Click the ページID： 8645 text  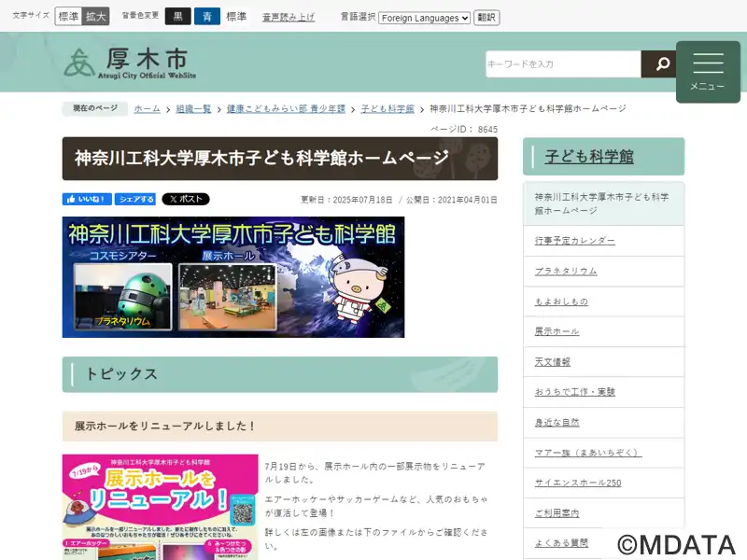point(464,130)
